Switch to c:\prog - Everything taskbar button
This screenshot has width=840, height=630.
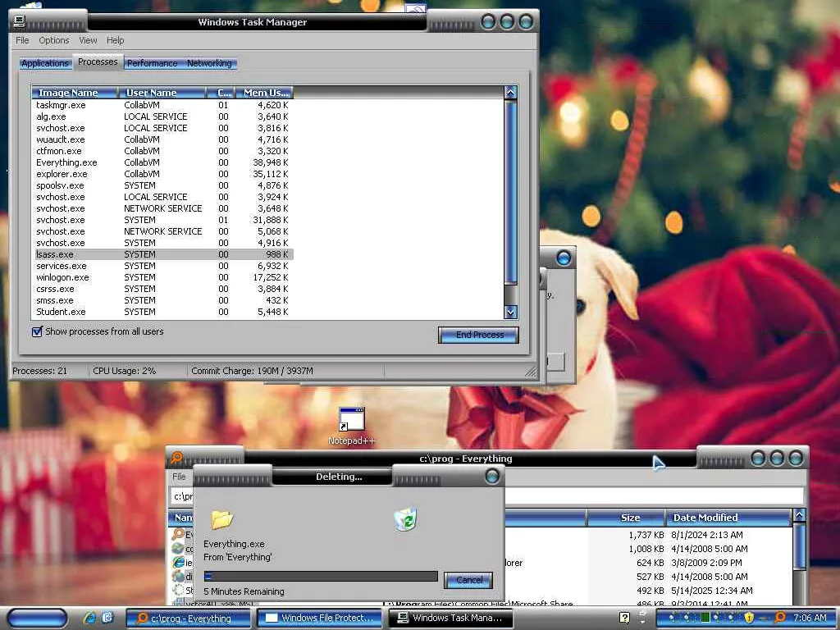189,619
